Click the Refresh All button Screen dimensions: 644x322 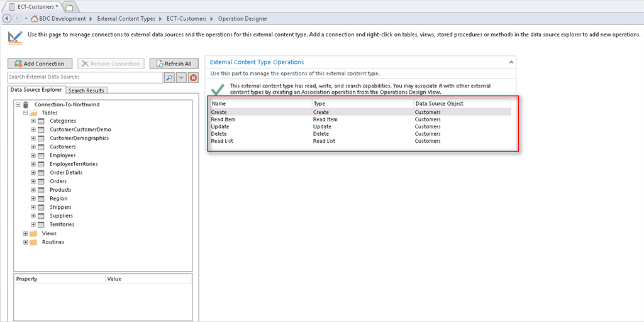tap(174, 64)
